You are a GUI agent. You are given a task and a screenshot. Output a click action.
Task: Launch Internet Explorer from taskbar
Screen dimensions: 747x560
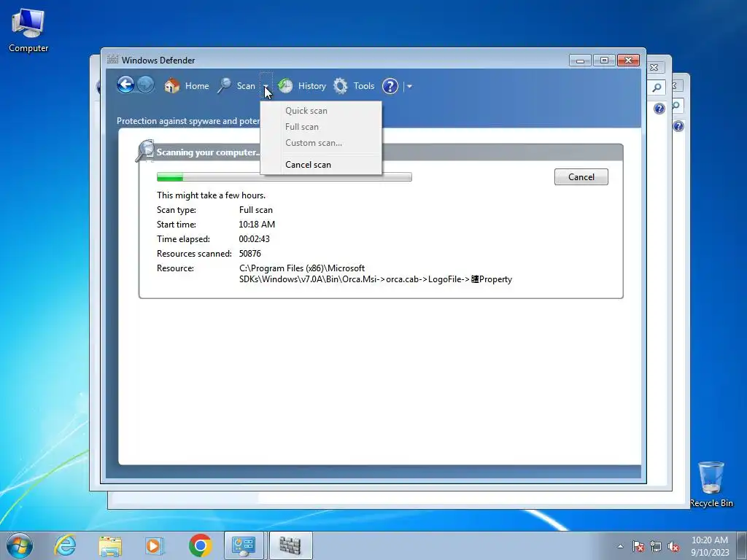(x=65, y=545)
